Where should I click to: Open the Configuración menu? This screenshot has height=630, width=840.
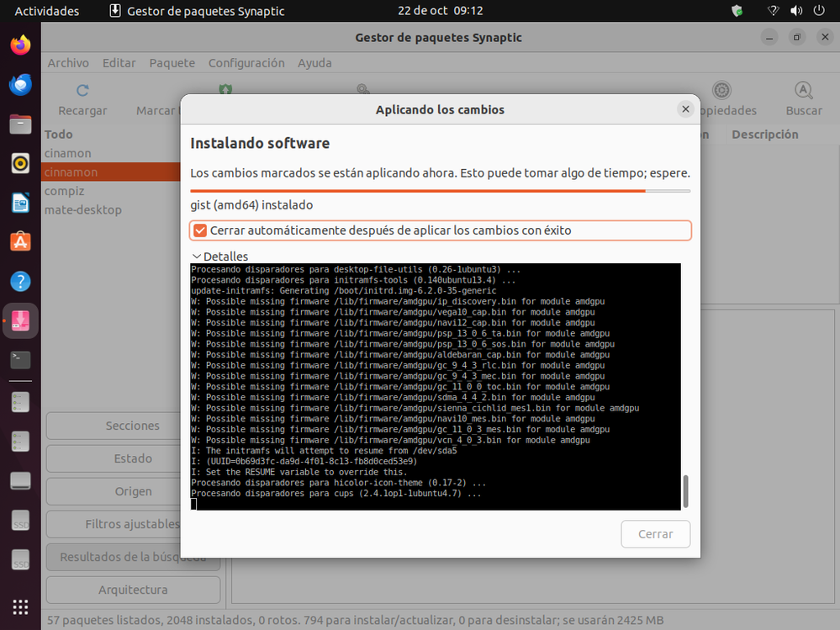(x=246, y=63)
